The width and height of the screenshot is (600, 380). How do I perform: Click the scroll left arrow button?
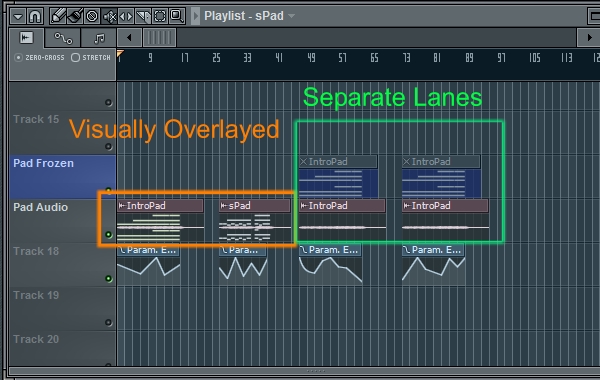coord(129,38)
